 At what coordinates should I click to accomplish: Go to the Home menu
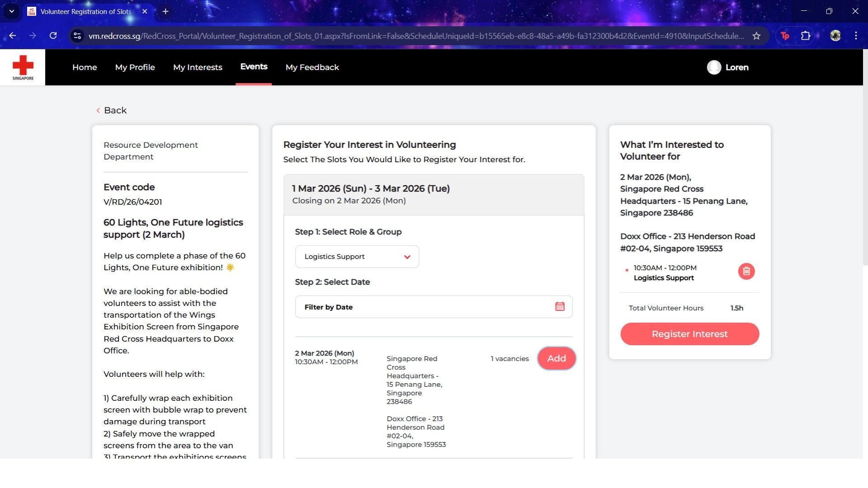(85, 67)
